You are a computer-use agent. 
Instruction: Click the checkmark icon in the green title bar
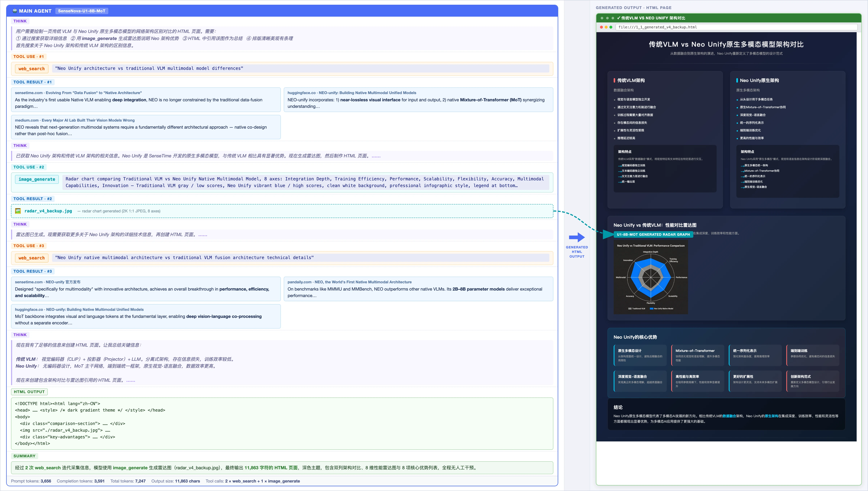tap(619, 18)
